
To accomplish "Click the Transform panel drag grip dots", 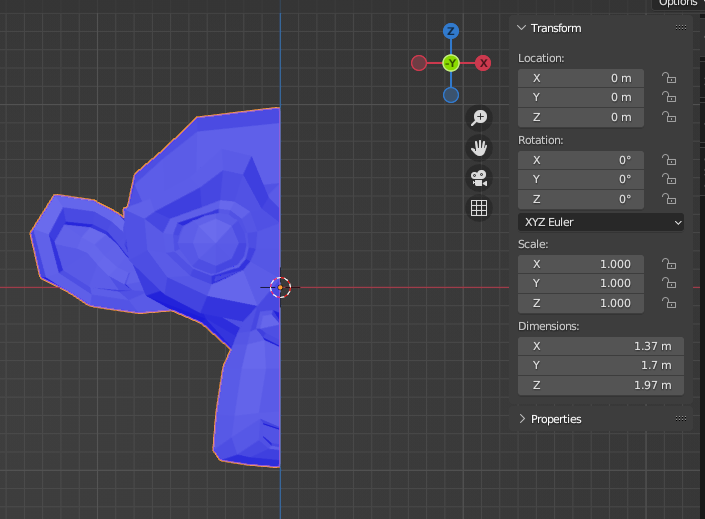I will [x=681, y=28].
